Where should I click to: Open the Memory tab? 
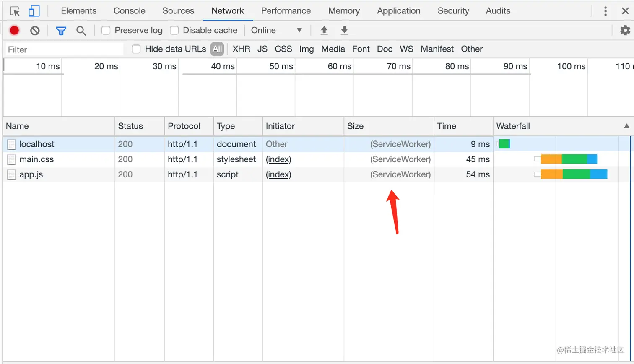point(344,11)
